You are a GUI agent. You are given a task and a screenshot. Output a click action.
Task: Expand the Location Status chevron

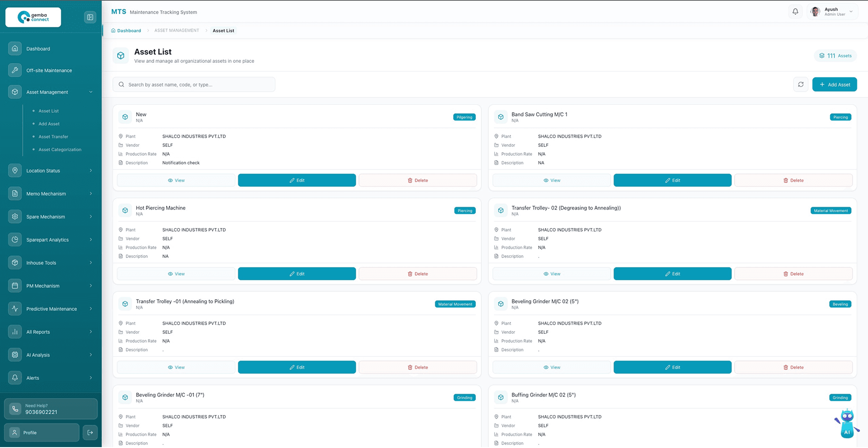coord(91,171)
